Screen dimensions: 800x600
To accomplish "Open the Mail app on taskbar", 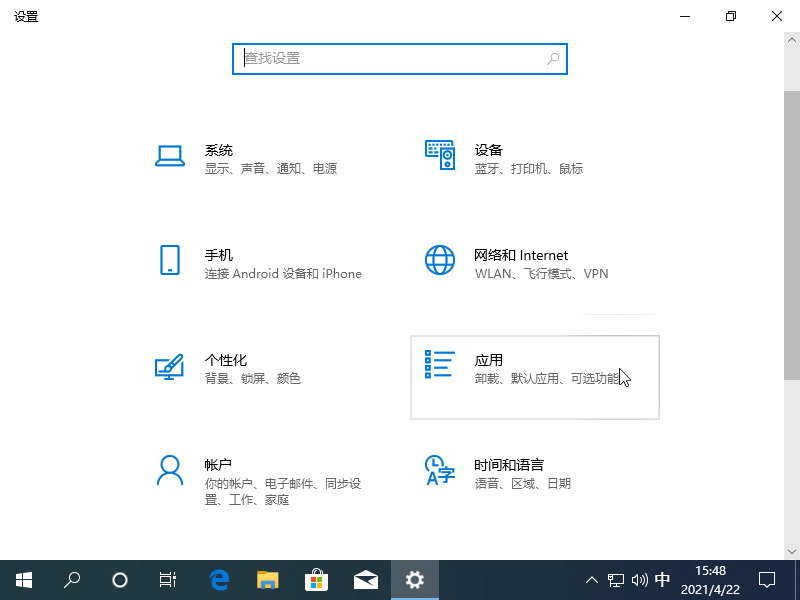I will click(x=365, y=579).
